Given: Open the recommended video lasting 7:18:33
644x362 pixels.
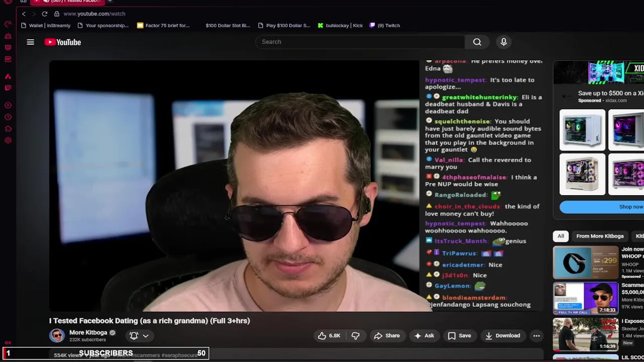Looking at the screenshot, I should 586,298.
